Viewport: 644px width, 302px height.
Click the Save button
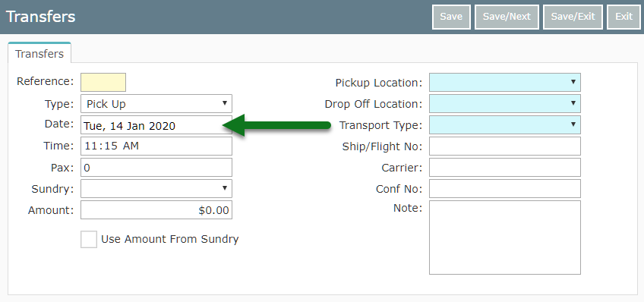[x=451, y=17]
